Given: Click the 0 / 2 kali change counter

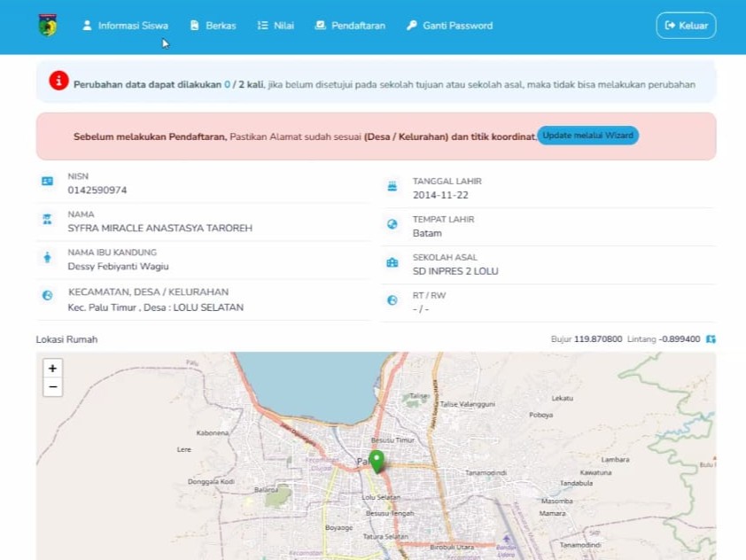Looking at the screenshot, I should point(244,85).
